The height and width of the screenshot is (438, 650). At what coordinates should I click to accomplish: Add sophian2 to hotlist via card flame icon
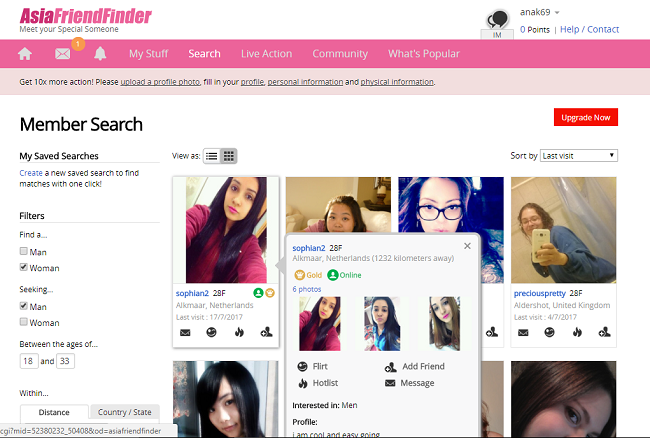(239, 332)
